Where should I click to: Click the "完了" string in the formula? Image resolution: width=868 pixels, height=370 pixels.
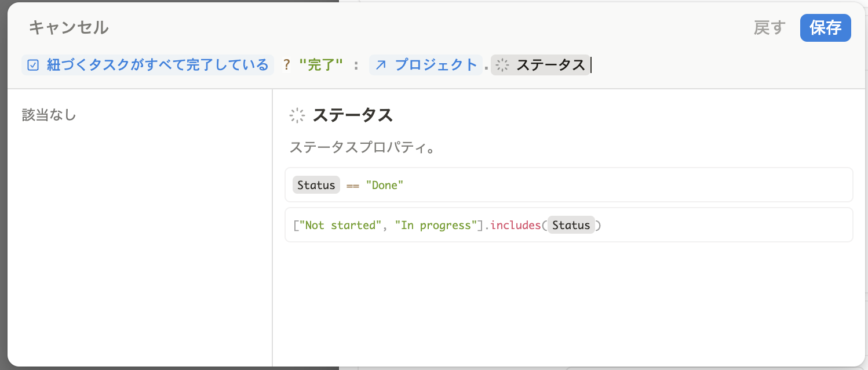320,65
